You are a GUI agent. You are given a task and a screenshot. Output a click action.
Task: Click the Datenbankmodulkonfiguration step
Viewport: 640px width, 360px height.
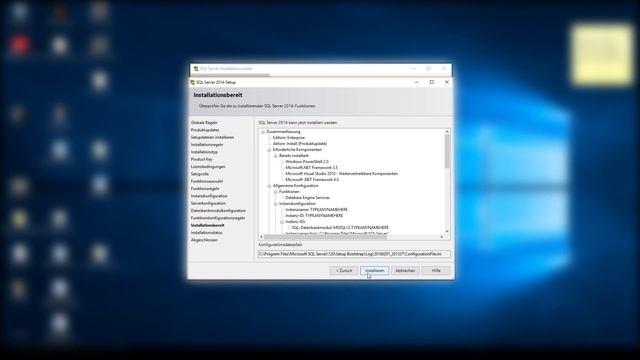point(218,211)
